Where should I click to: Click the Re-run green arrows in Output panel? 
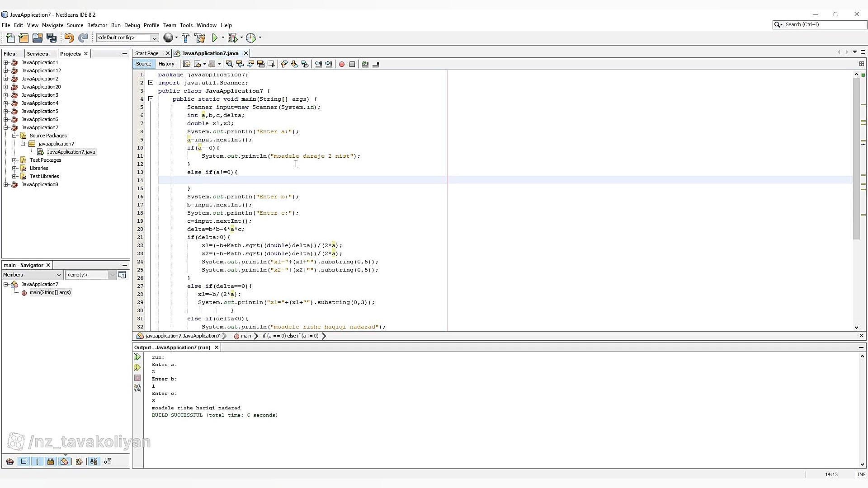(x=137, y=357)
